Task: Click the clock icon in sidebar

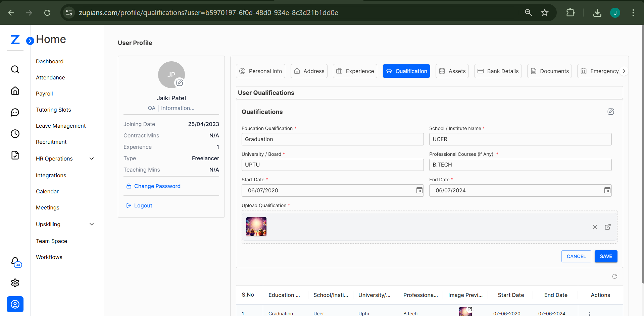Action: (15, 134)
